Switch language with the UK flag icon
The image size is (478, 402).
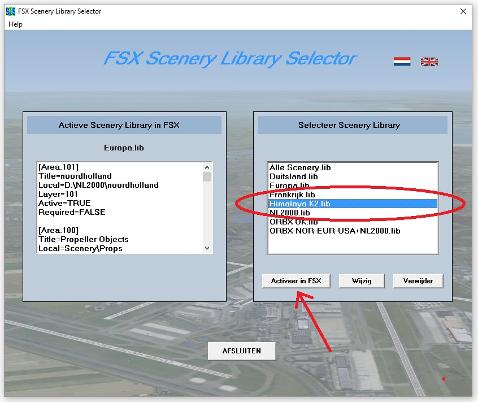tap(429, 62)
